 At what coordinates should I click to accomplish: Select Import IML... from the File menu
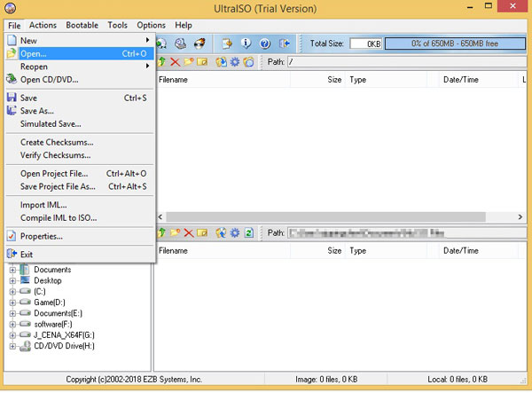80,205
